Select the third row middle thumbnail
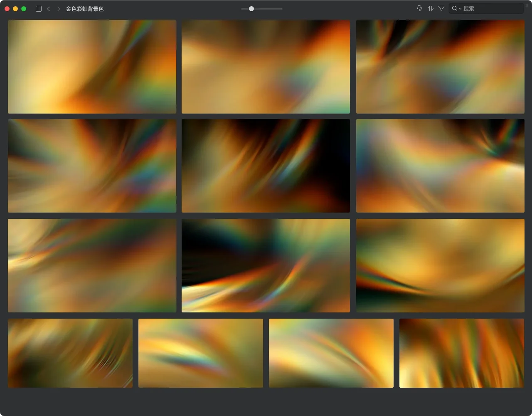The width and height of the screenshot is (532, 416). pyautogui.click(x=266, y=265)
